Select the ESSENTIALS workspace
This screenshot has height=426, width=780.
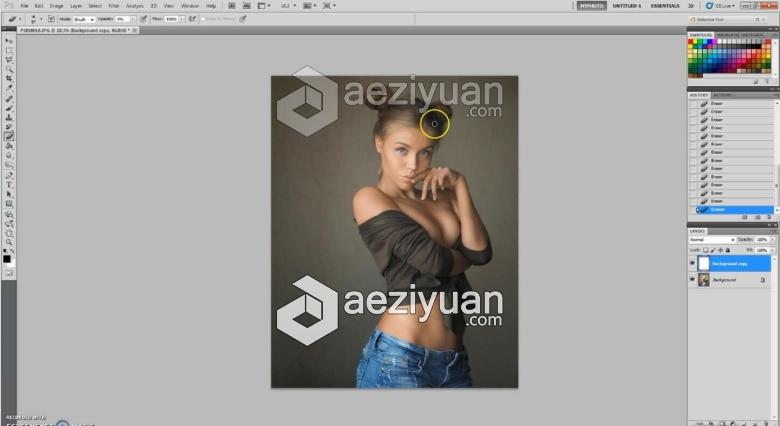(x=665, y=6)
